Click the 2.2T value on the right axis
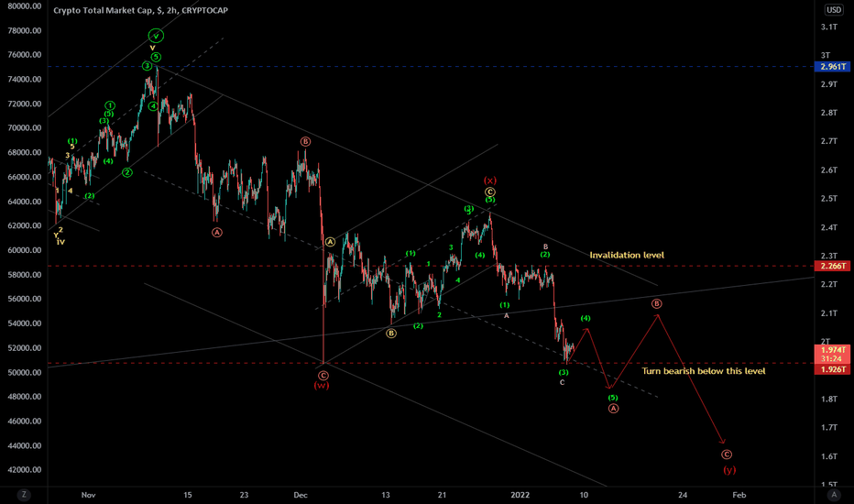 click(x=829, y=284)
